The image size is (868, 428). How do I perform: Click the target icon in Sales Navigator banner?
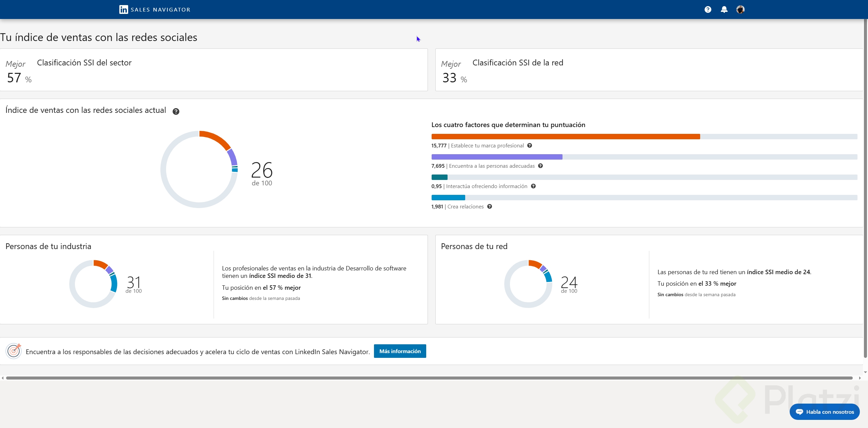14,351
